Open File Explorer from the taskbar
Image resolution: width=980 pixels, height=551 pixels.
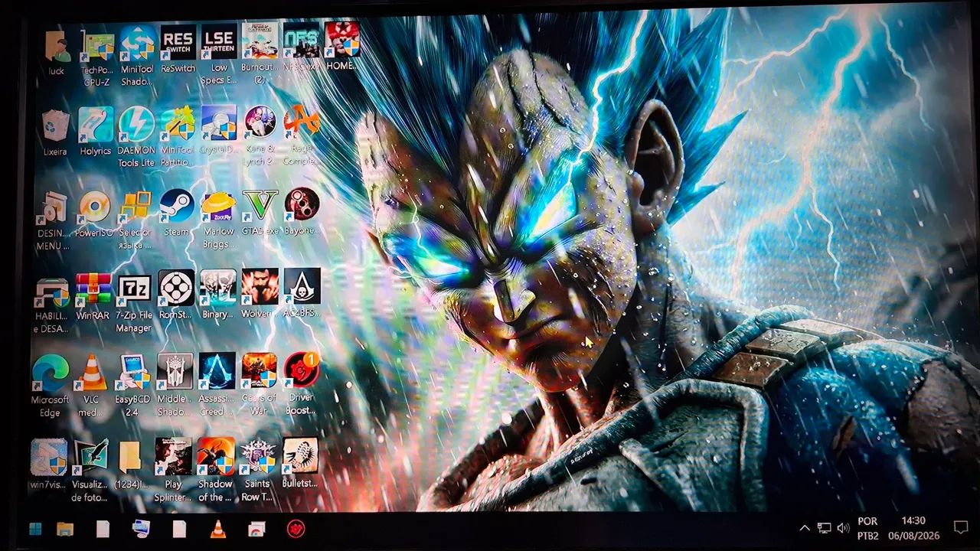tap(65, 529)
